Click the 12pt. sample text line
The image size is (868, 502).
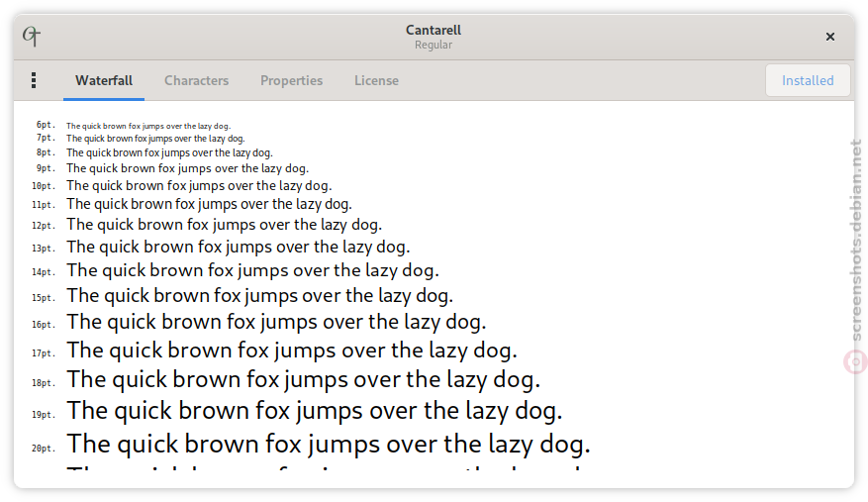225,225
